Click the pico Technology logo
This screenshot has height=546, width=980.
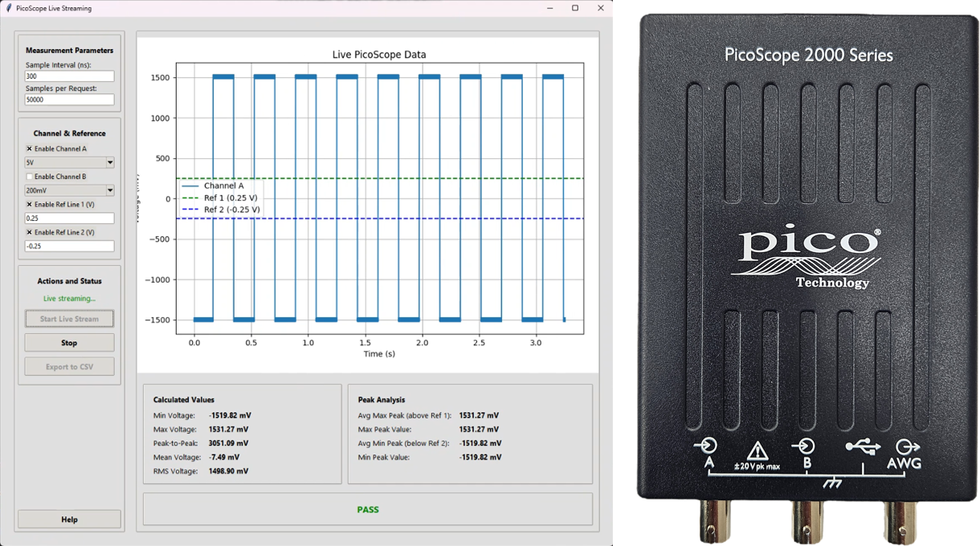tap(805, 257)
